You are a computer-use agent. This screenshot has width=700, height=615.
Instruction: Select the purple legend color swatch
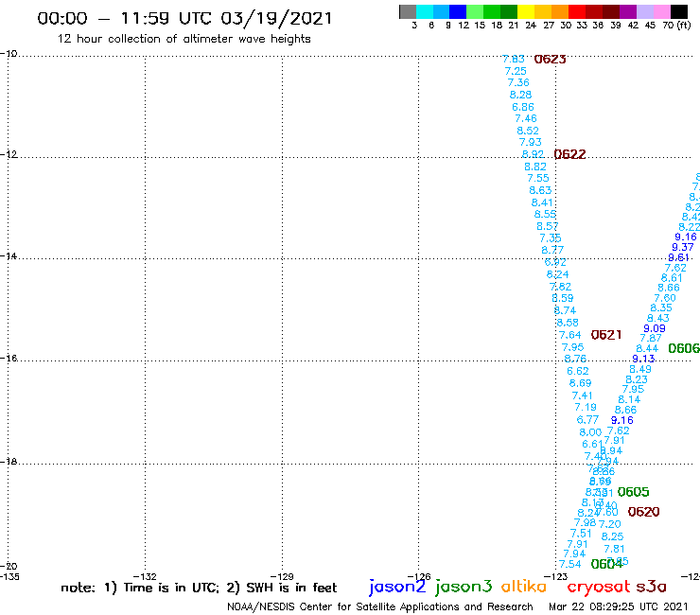pos(628,11)
